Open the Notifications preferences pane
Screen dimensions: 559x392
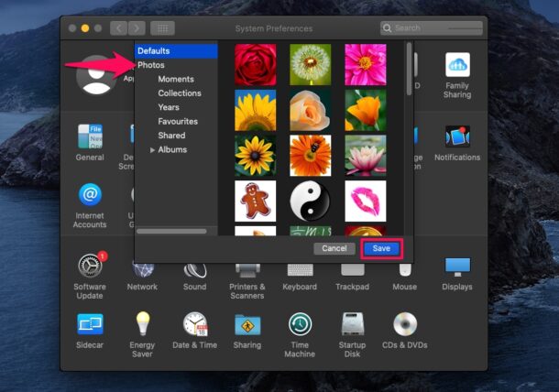(x=457, y=136)
